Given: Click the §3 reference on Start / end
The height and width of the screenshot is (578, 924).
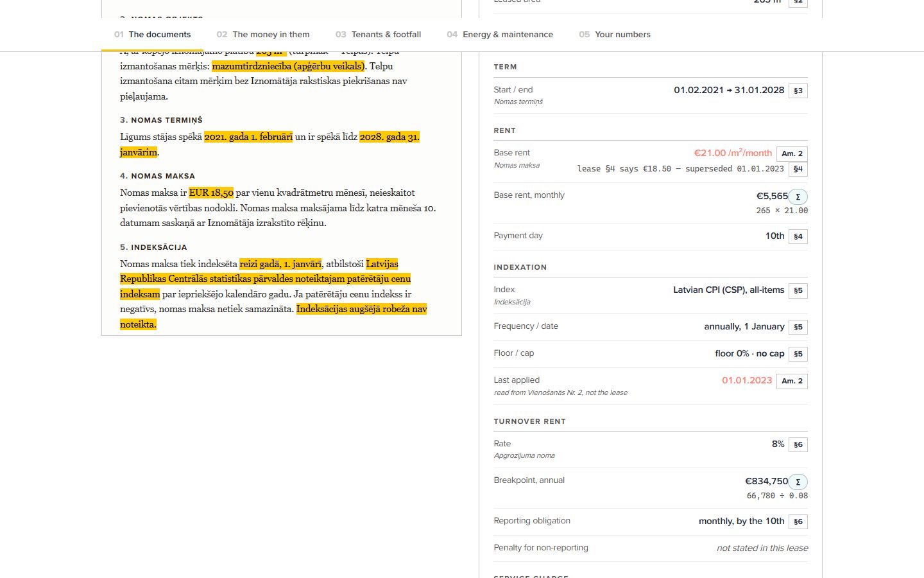Looking at the screenshot, I should (x=798, y=91).
